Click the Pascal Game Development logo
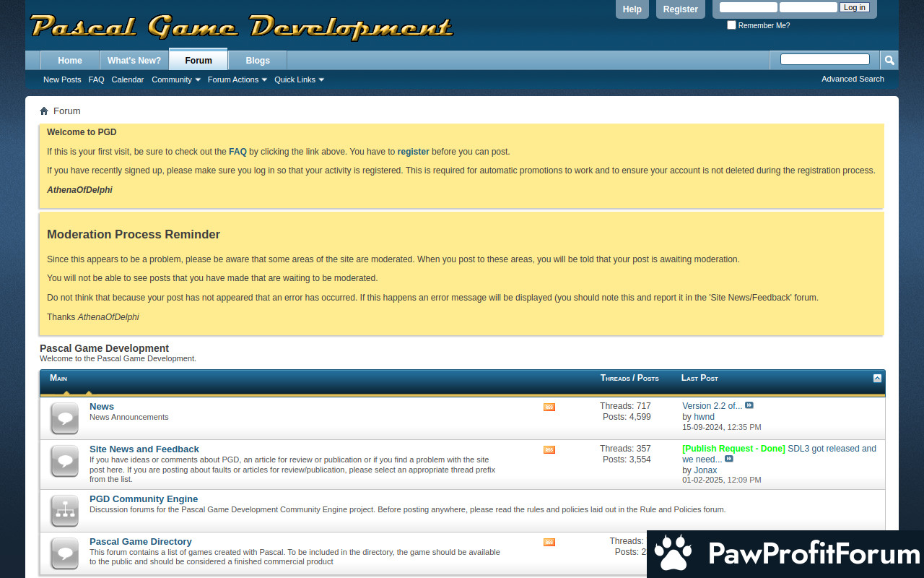Image resolution: width=924 pixels, height=578 pixels. (x=242, y=27)
